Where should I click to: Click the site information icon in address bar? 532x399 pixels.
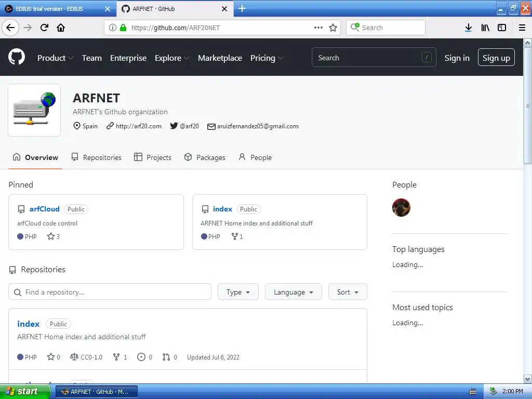[x=113, y=28]
